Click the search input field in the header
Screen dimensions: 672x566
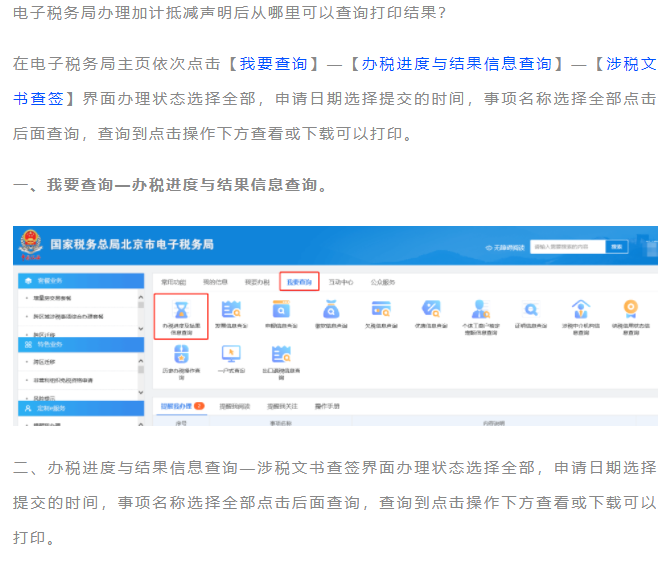coord(567,245)
